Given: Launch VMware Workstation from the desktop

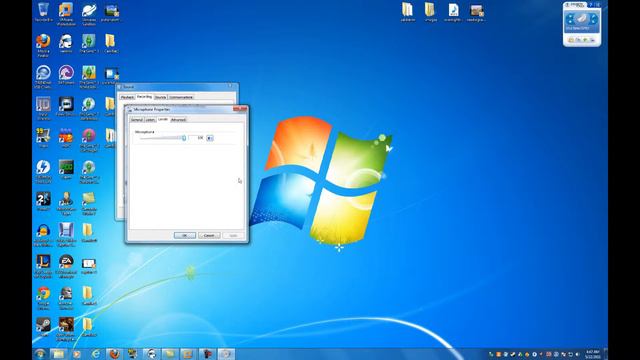Looking at the screenshot, I should tap(66, 14).
